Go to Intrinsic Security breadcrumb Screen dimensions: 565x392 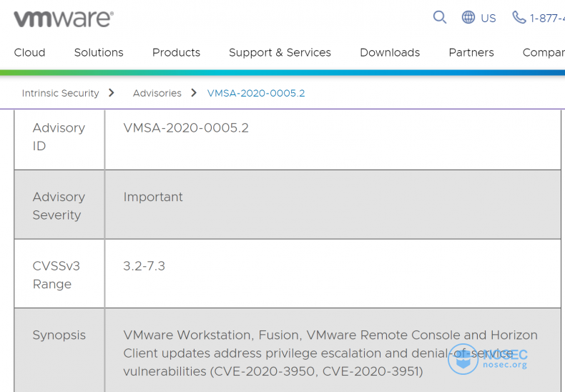(60, 93)
